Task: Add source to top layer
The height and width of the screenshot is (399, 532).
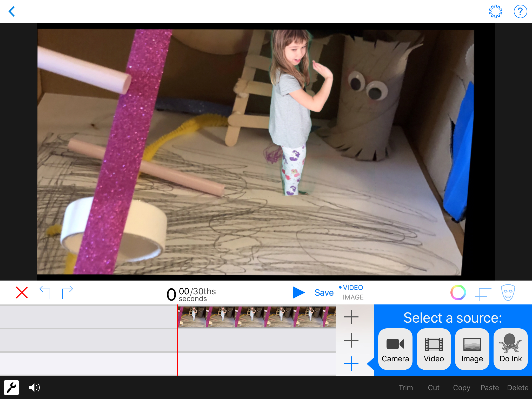Action: [x=351, y=317]
